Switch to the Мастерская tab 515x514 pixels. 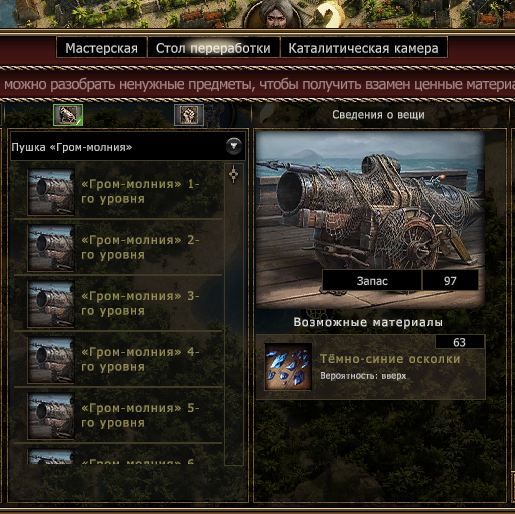[x=102, y=48]
